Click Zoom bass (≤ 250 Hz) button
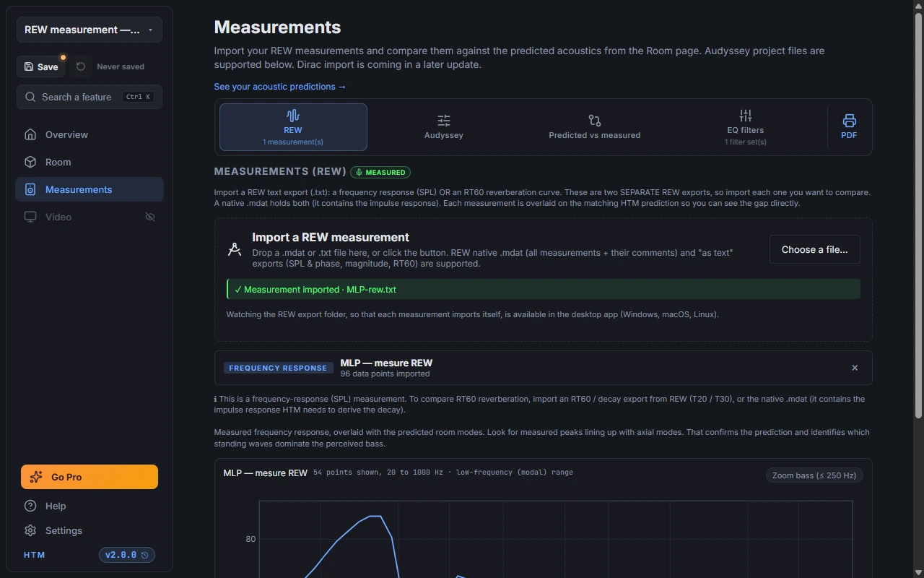This screenshot has width=924, height=578. click(x=814, y=475)
